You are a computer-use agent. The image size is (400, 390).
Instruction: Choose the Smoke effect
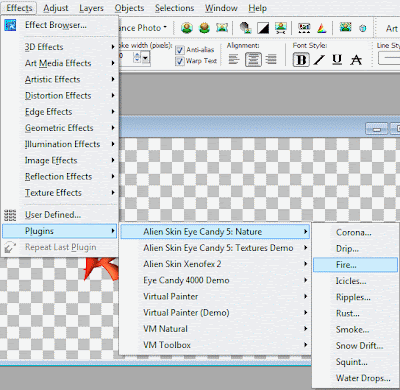[355, 330]
